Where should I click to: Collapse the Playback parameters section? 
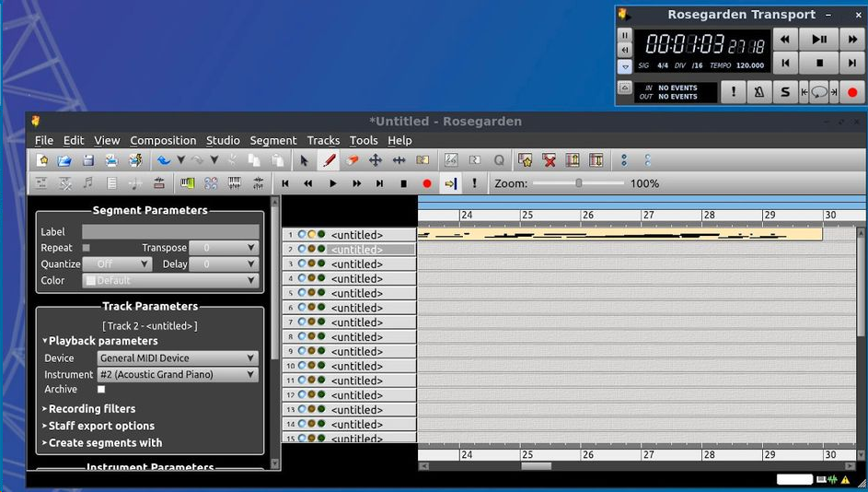[x=99, y=341]
